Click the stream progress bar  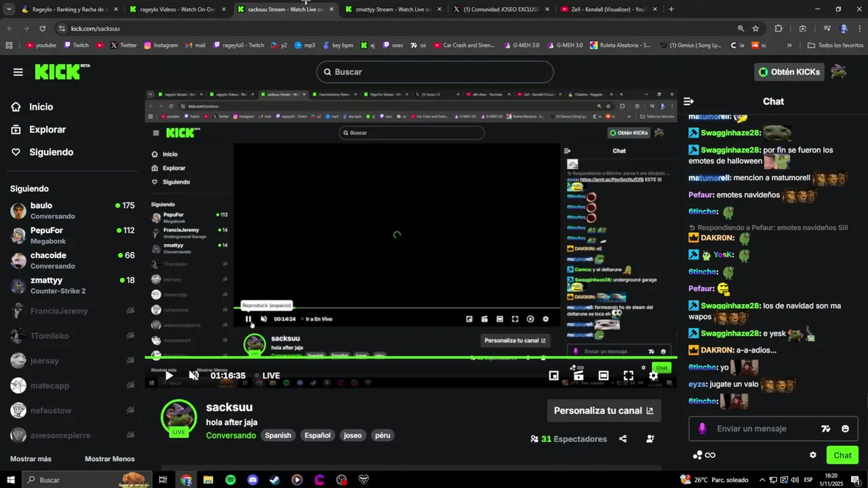pos(410,357)
